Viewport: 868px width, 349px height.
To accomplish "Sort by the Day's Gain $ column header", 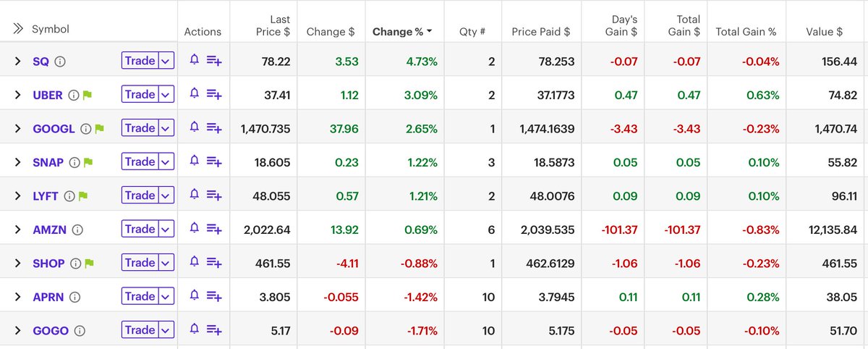I will (620, 26).
